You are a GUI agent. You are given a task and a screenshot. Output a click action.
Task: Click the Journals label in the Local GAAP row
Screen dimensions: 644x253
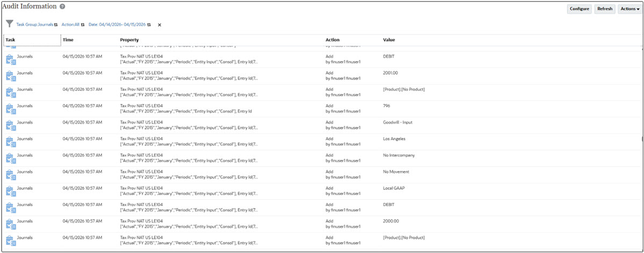[x=25, y=187]
